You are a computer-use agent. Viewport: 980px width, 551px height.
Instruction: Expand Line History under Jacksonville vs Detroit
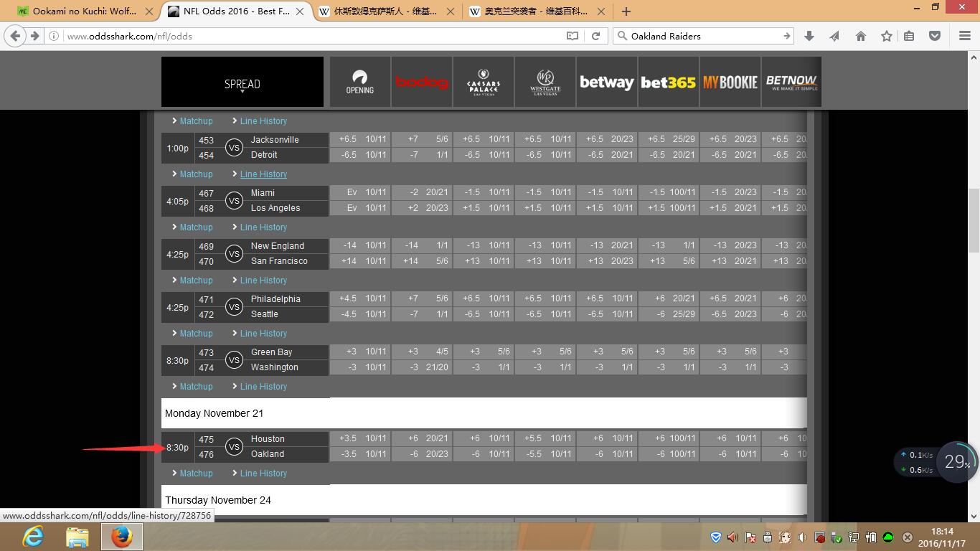point(263,174)
